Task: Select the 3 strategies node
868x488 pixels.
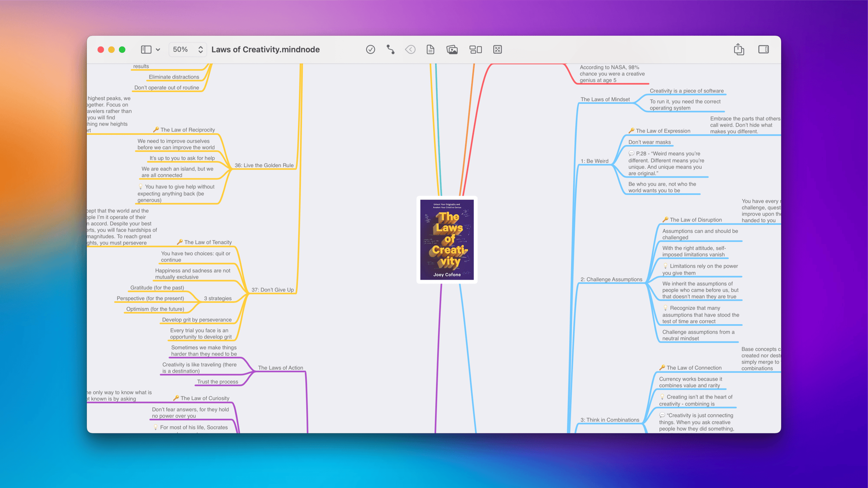Action: (x=218, y=298)
